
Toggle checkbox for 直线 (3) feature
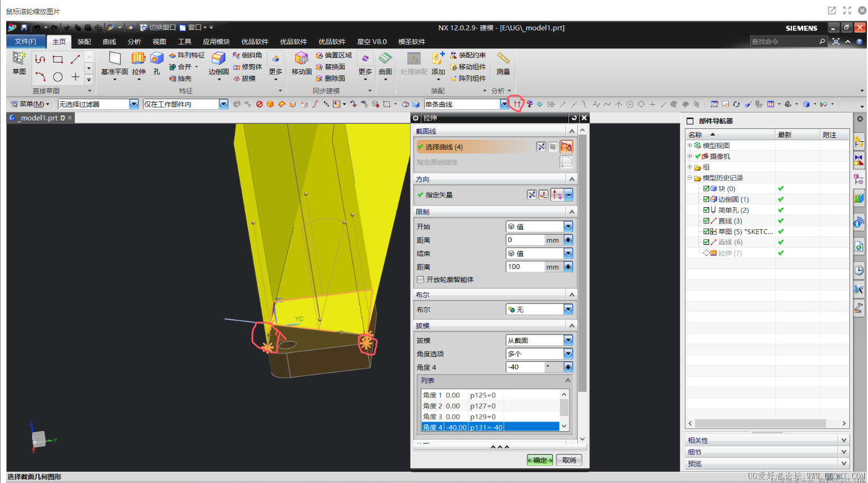click(x=706, y=221)
